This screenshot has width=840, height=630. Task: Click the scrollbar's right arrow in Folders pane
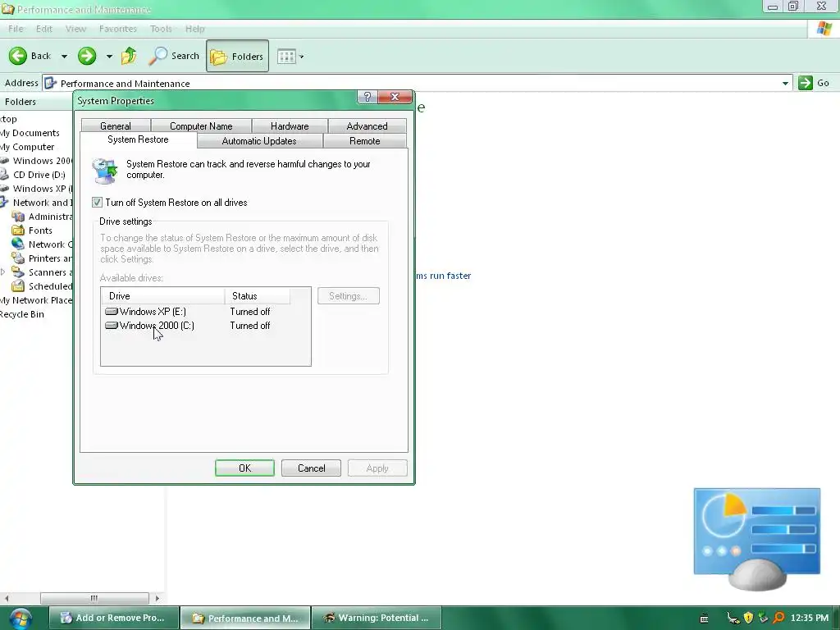[157, 598]
